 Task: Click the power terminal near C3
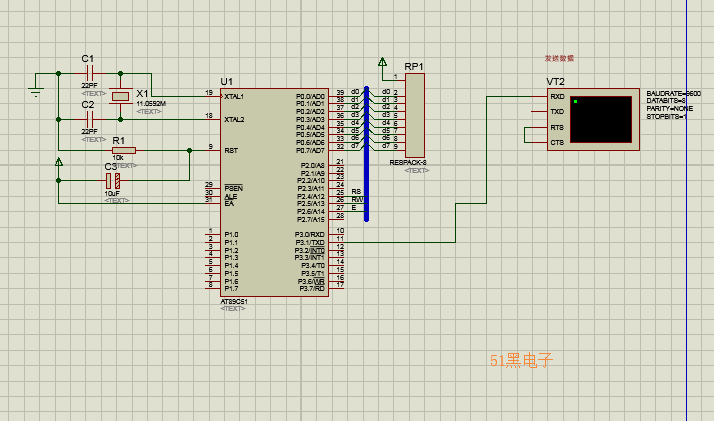(59, 162)
